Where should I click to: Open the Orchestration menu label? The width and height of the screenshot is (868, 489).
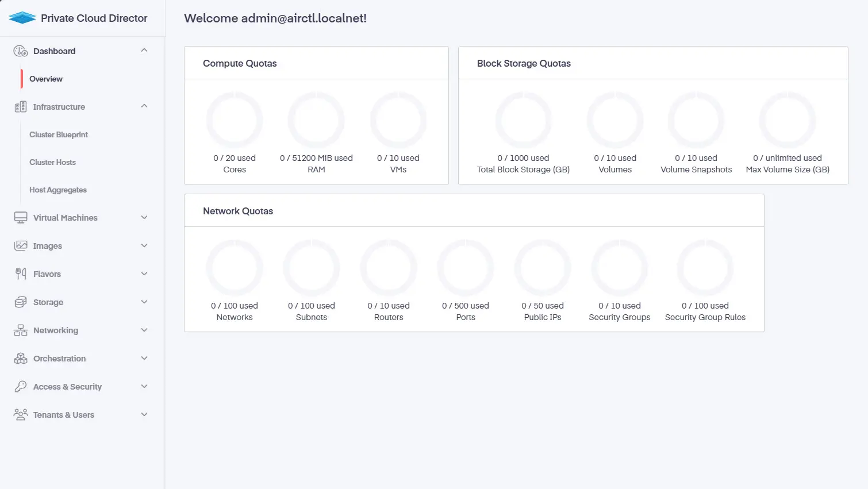[x=59, y=359]
